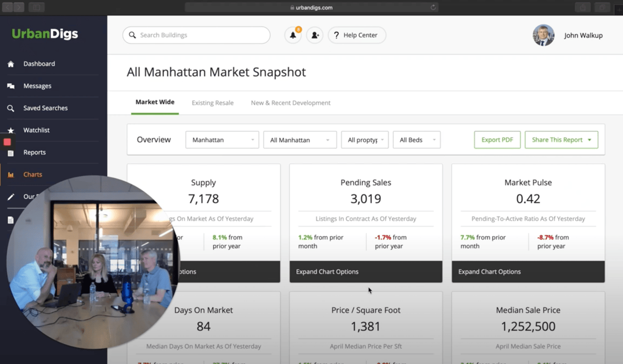Click Market Pulse -8.7% from prior year

553,242
